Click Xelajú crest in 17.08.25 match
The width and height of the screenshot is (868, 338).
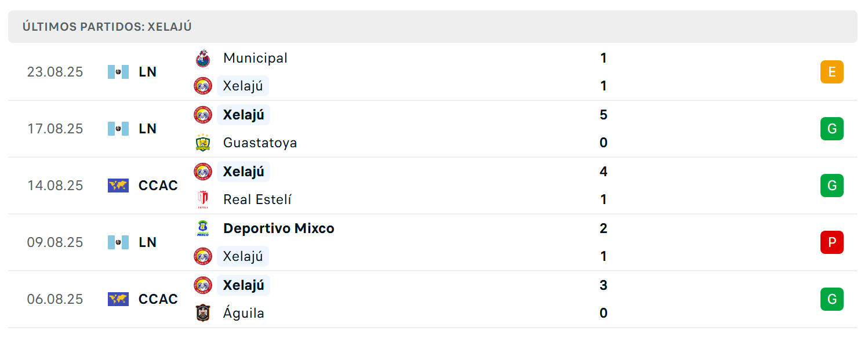pyautogui.click(x=203, y=115)
